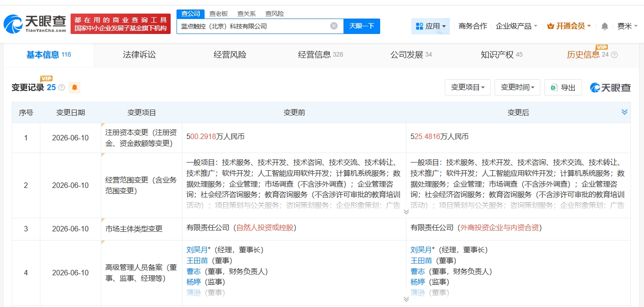The height and width of the screenshot is (307, 644).
Task: Open 杨婷 in the 变更后 column
Action: [x=418, y=282]
